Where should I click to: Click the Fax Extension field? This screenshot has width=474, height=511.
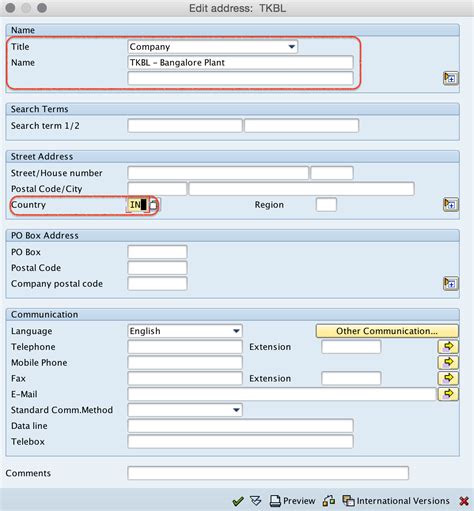[x=351, y=378]
